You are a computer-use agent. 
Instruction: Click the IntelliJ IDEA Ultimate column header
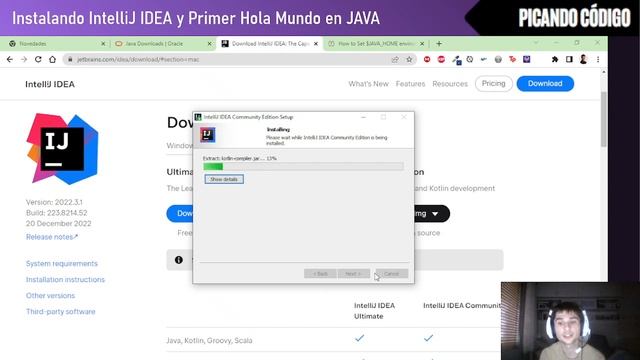pyautogui.click(x=374, y=311)
